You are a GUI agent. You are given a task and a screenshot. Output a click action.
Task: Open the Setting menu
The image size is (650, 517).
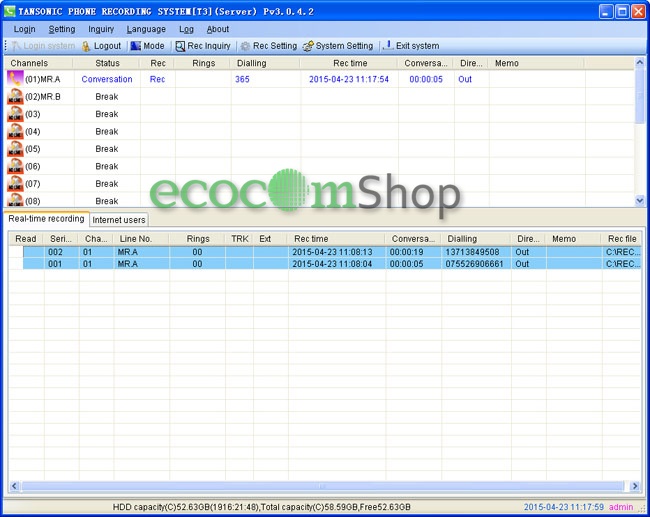[x=62, y=29]
